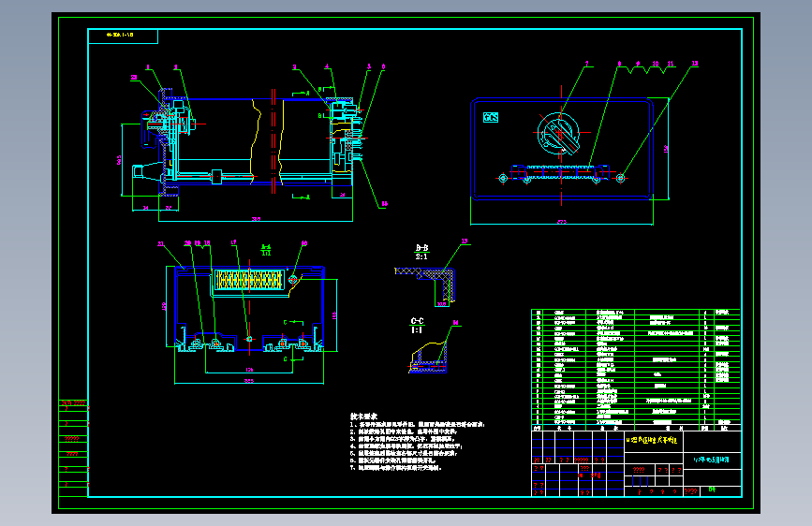The width and height of the screenshot is (812, 526).
Task: Click the red dashed break line in the side view
Action: click(x=273, y=140)
